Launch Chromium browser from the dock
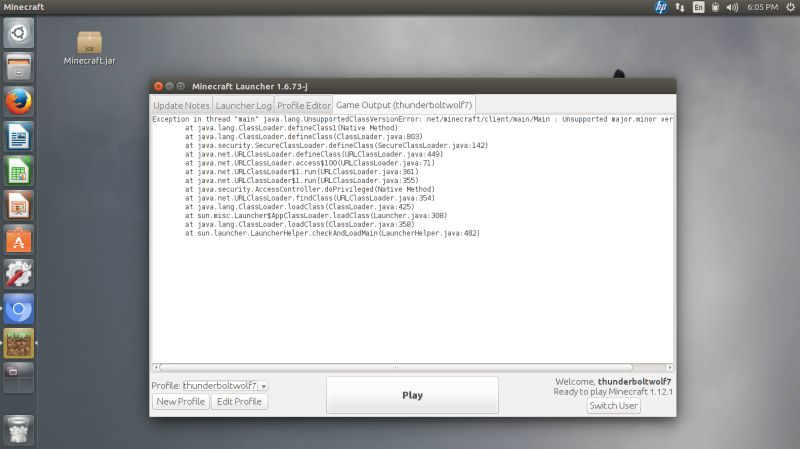Screen dimensions: 800x449 [19, 309]
